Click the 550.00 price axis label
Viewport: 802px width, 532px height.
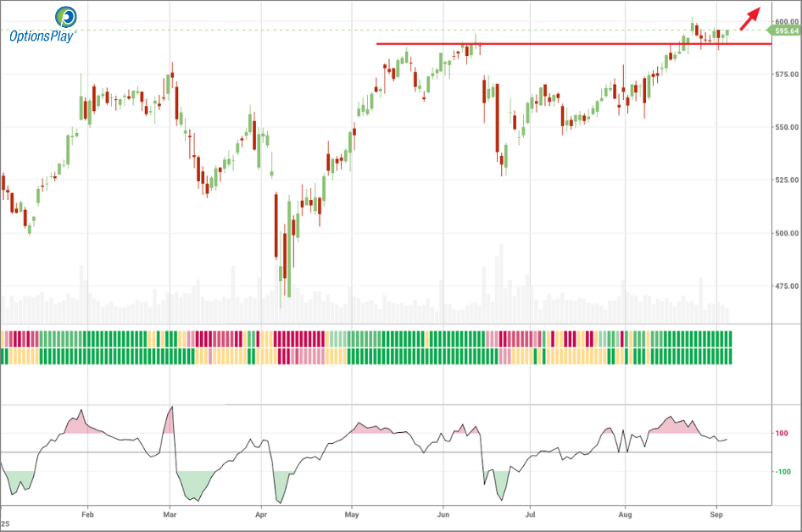[787, 127]
